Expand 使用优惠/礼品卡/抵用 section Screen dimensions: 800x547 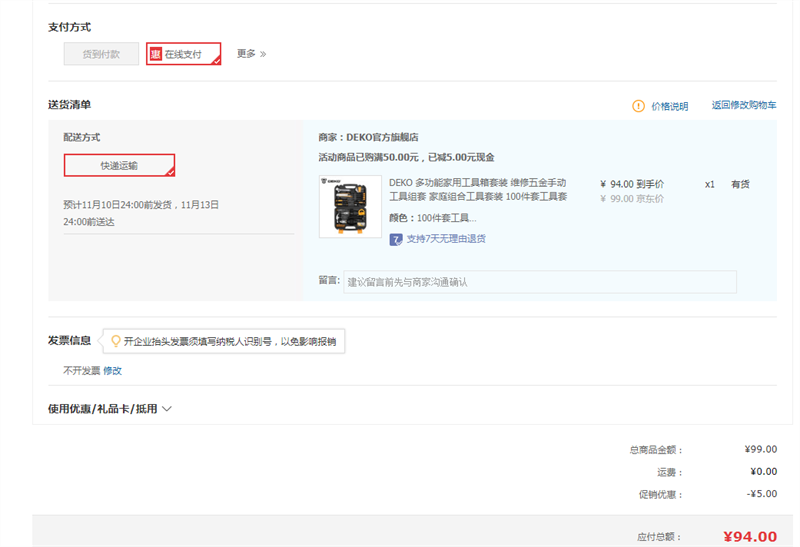pos(110,409)
